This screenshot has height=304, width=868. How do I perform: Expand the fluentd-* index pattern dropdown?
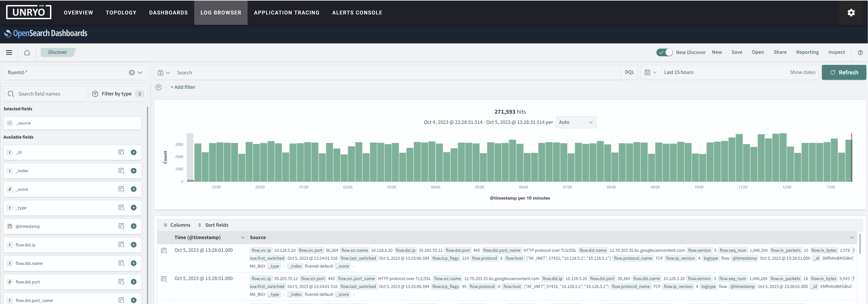pos(140,72)
